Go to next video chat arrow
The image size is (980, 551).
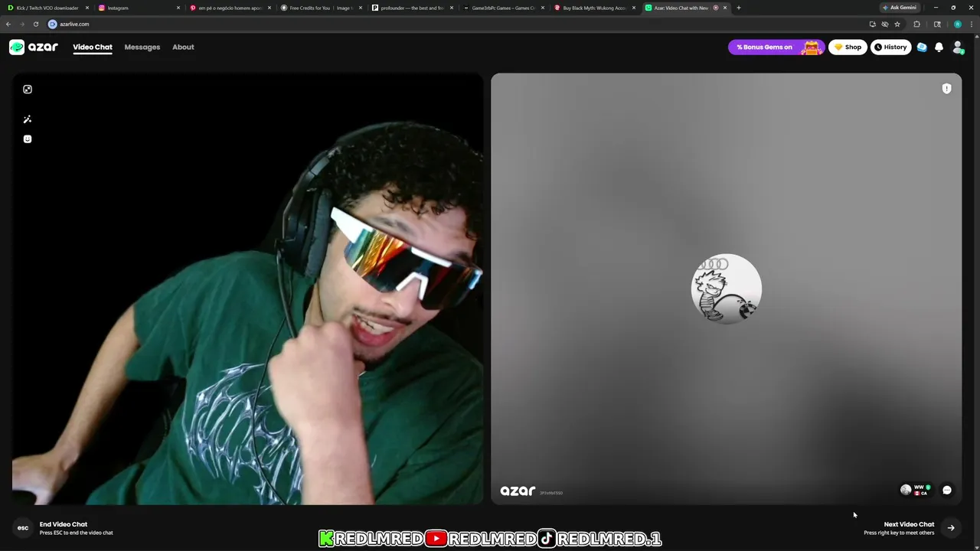951,528
